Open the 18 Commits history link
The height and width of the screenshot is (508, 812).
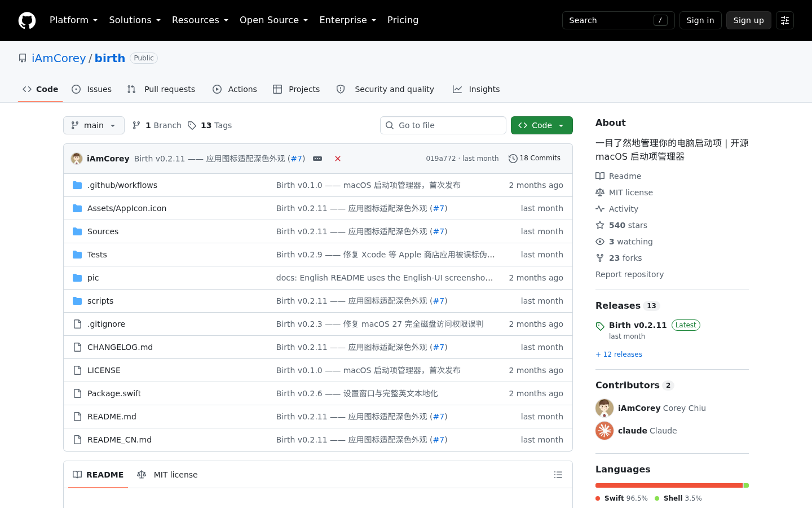[535, 159]
